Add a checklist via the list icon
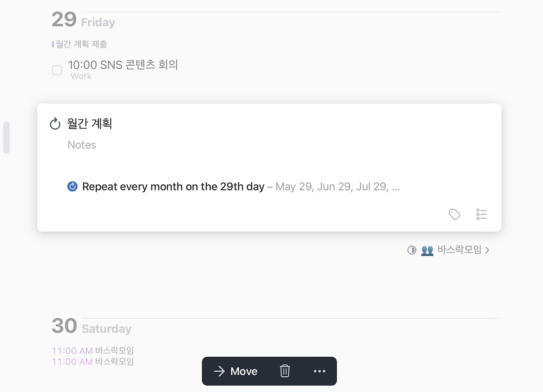The height and width of the screenshot is (392, 543). [x=481, y=214]
